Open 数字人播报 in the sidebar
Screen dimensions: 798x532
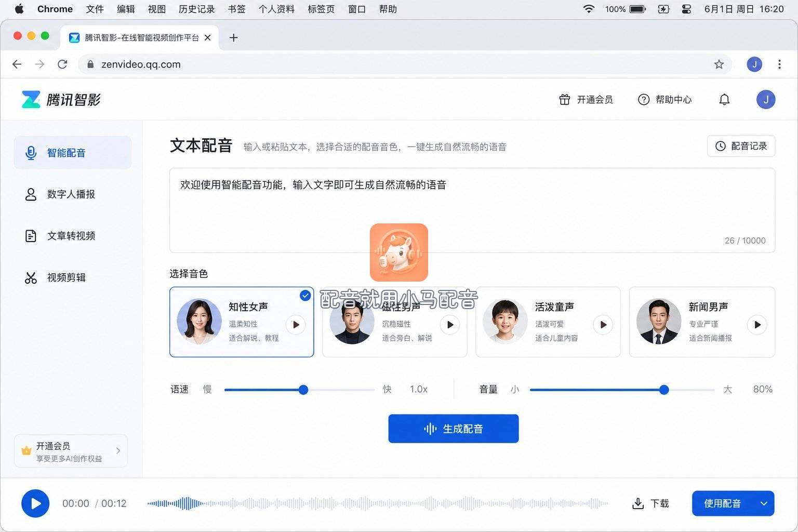pos(72,194)
